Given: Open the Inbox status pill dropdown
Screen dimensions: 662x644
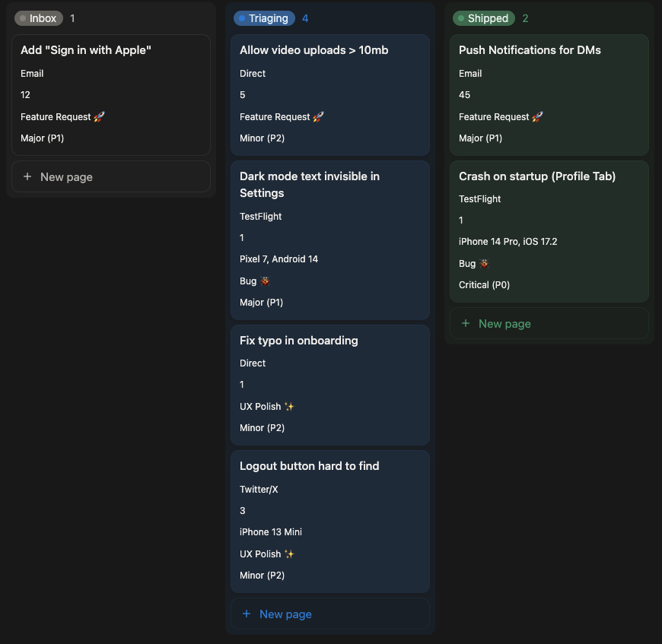Looking at the screenshot, I should tap(38, 17).
